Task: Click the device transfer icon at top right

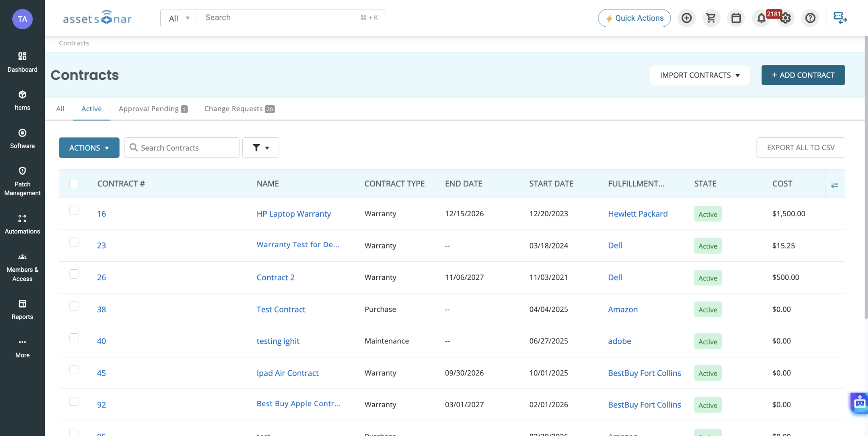Action: click(x=840, y=18)
